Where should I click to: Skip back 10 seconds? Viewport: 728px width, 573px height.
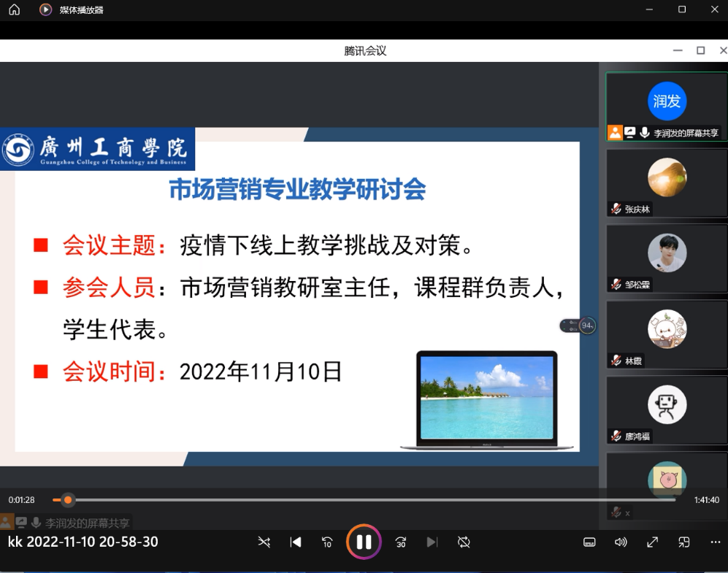click(x=328, y=542)
